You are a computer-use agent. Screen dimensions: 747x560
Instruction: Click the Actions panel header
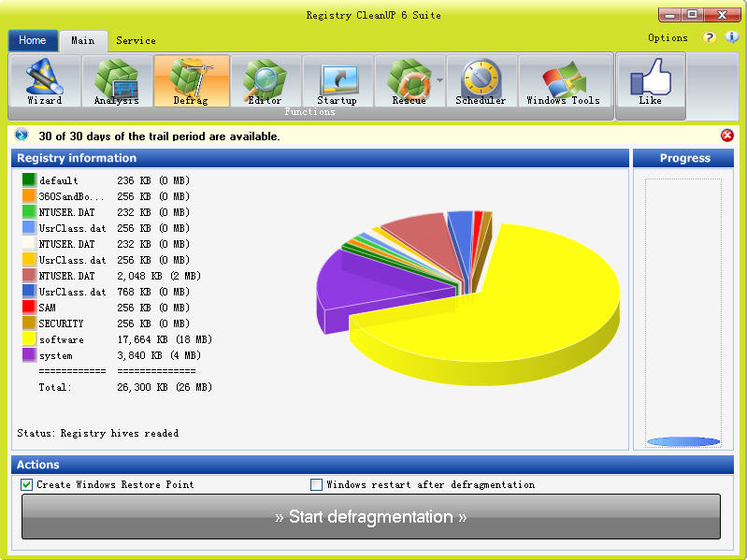tap(372, 465)
